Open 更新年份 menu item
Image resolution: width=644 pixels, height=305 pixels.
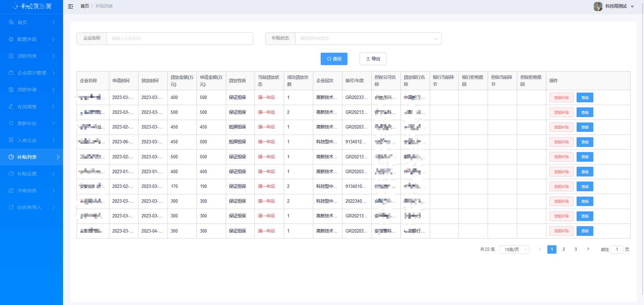tap(32, 123)
